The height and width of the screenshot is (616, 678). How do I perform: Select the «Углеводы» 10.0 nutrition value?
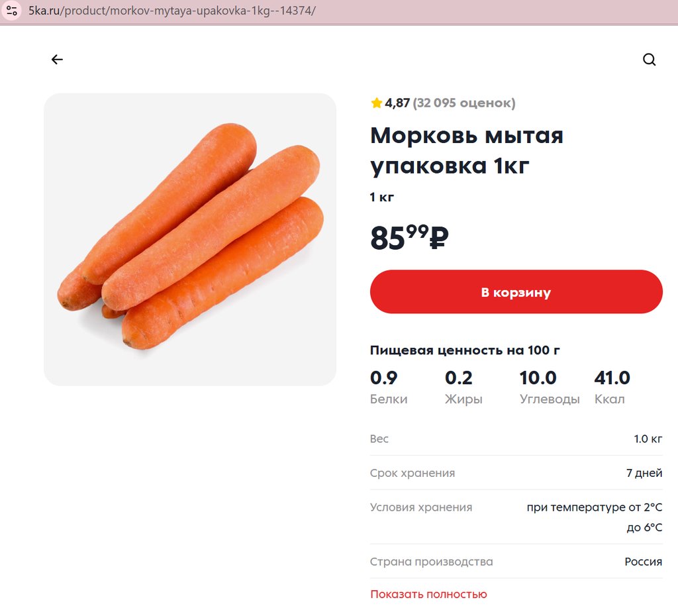point(538,378)
